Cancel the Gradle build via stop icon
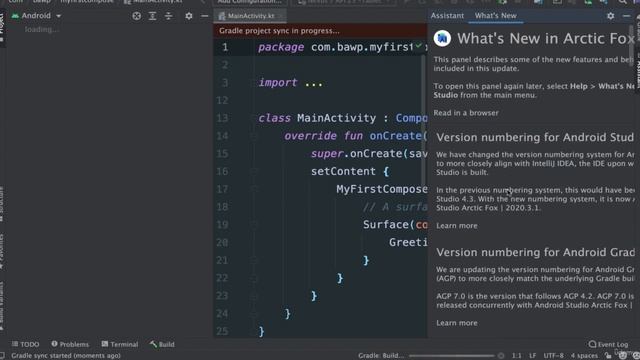640x360 pixels. tap(501, 356)
